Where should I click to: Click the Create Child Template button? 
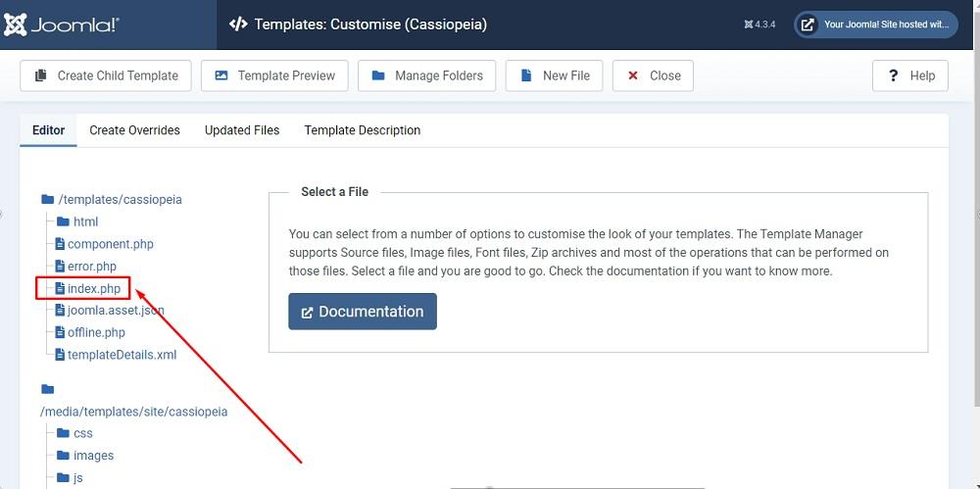coord(106,75)
